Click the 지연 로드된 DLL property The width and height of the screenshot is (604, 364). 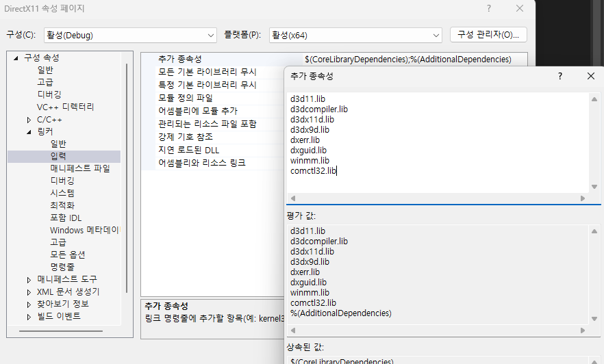189,150
